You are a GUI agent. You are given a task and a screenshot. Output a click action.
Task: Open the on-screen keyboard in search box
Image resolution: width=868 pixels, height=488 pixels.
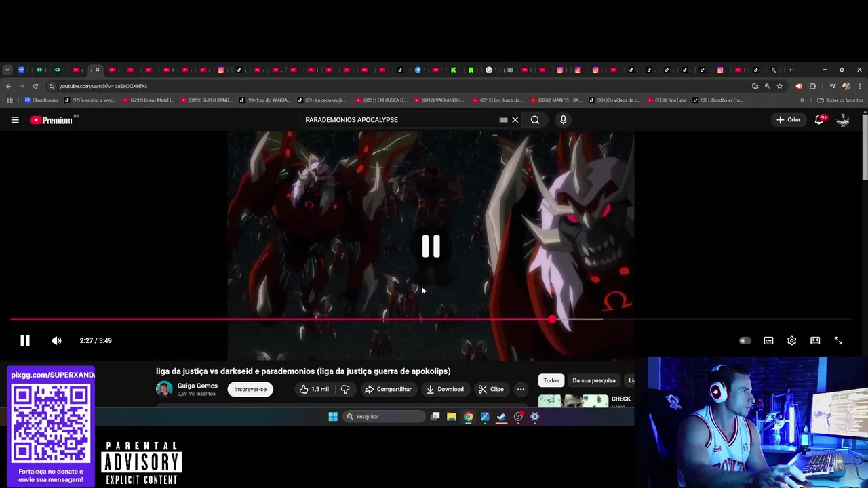[x=503, y=120]
